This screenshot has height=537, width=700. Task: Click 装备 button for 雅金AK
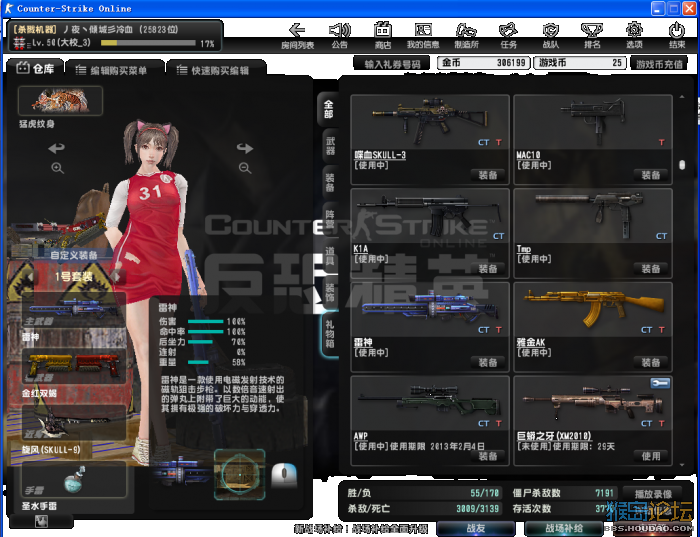[x=650, y=362]
